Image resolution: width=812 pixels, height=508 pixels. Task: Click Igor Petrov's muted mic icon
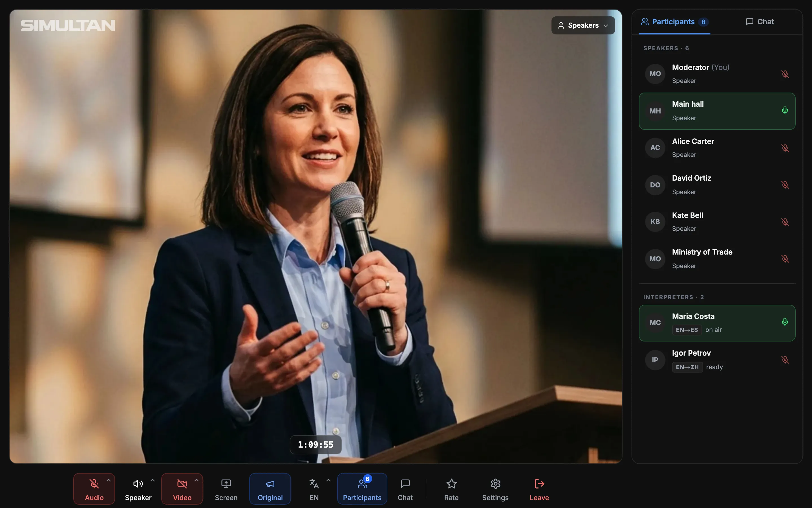point(785,360)
